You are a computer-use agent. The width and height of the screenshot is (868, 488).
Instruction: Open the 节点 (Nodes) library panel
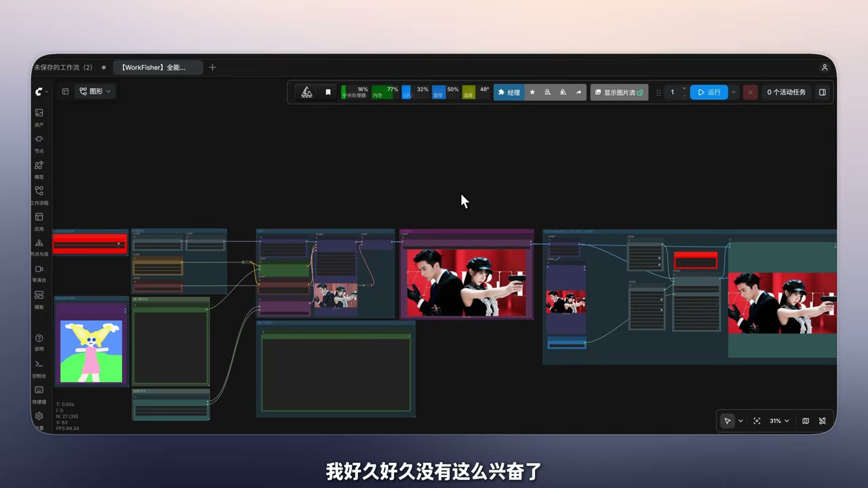point(39,143)
